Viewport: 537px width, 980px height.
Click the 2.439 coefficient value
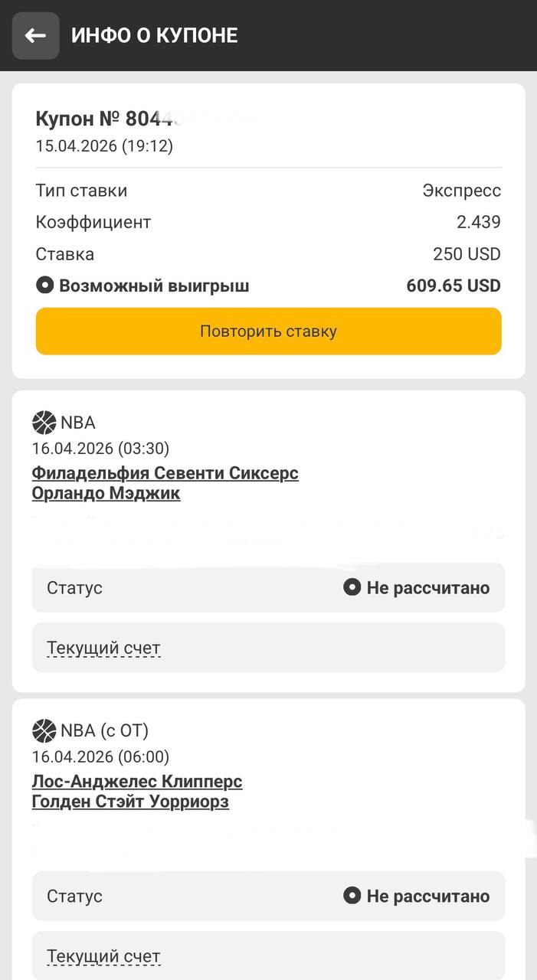pyautogui.click(x=478, y=223)
